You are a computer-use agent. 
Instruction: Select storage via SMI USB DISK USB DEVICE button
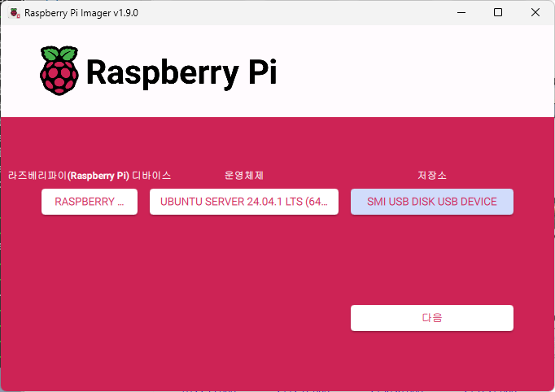pos(432,202)
